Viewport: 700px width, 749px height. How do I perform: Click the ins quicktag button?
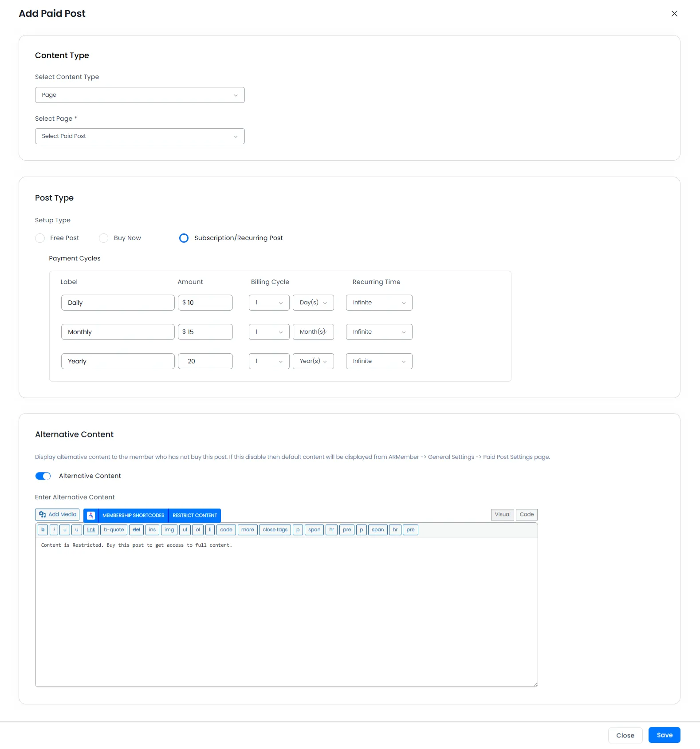(152, 530)
